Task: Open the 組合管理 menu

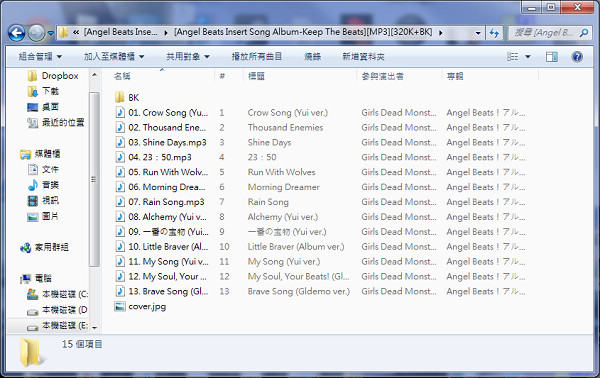Action: pyautogui.click(x=40, y=57)
